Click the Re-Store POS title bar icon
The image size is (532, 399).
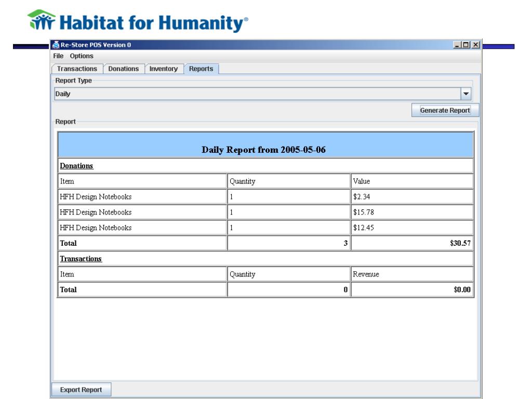point(56,45)
